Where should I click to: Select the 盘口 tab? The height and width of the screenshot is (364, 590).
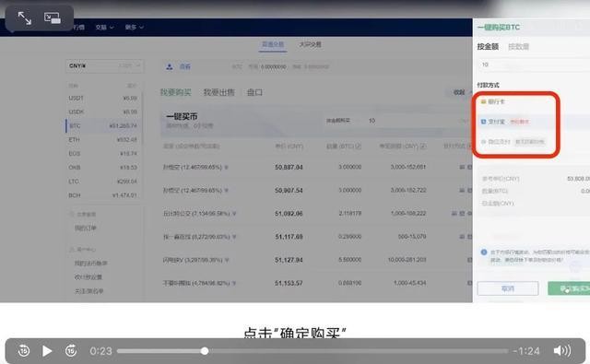click(x=254, y=92)
